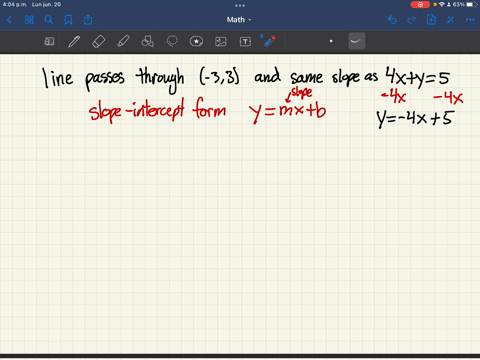Select the Laser pointer tool
The height and width of the screenshot is (360, 480).
point(269,41)
